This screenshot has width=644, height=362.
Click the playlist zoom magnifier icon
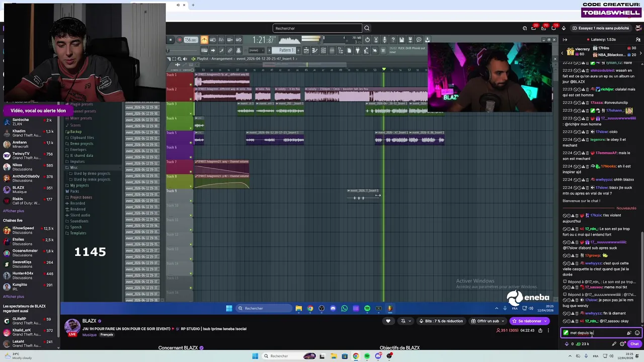point(180,59)
